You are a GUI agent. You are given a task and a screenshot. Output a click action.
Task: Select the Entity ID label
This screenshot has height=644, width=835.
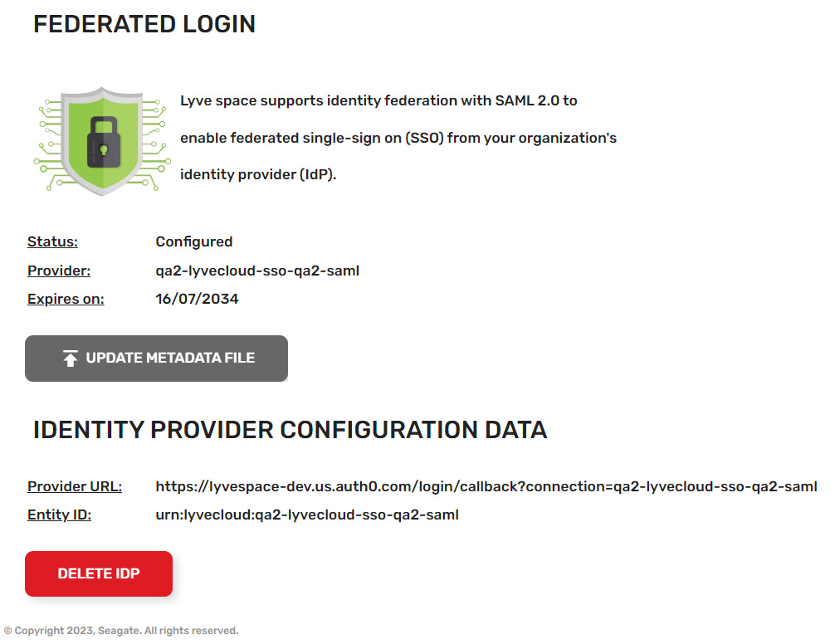[59, 515]
